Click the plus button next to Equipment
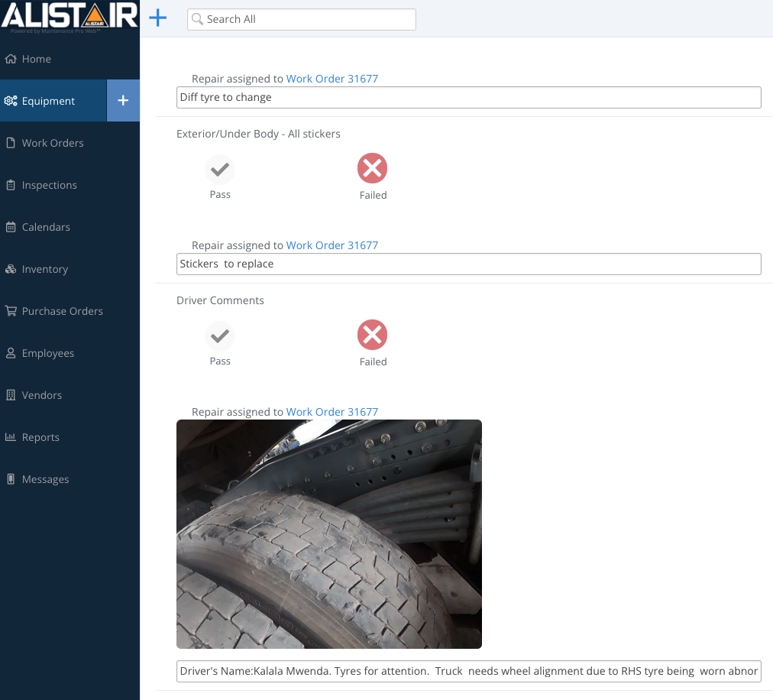773x700 pixels. (123, 100)
